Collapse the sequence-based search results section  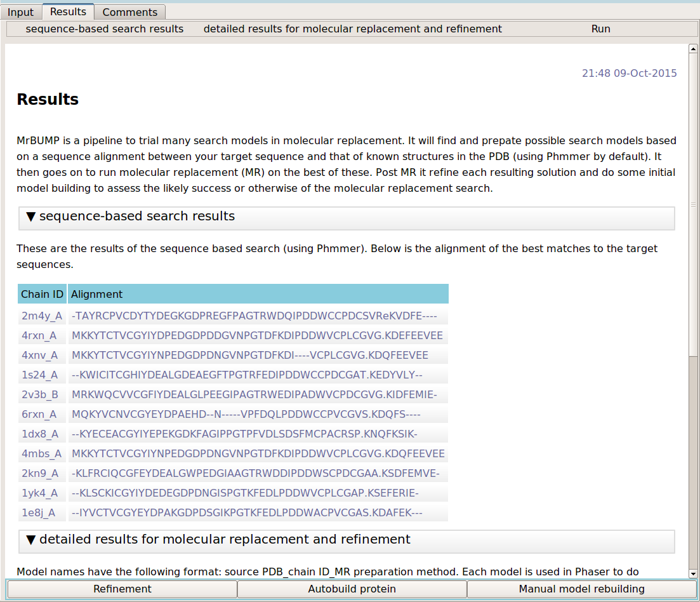coord(30,217)
